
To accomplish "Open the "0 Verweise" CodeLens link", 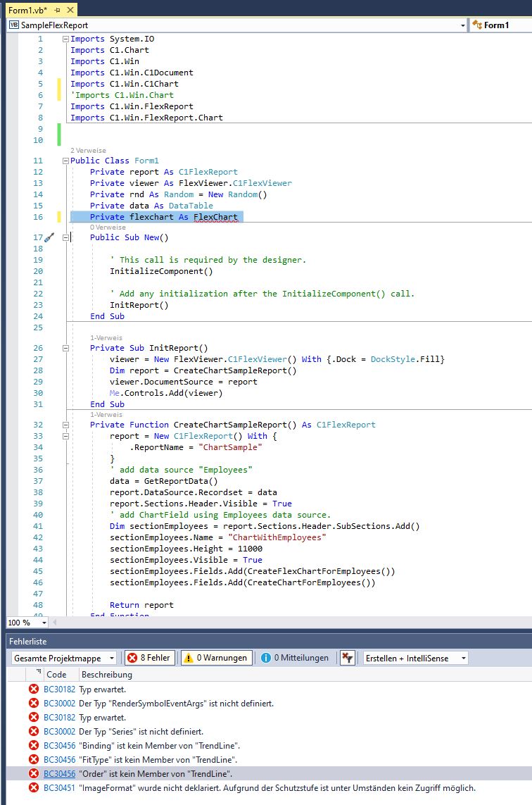I will [108, 227].
